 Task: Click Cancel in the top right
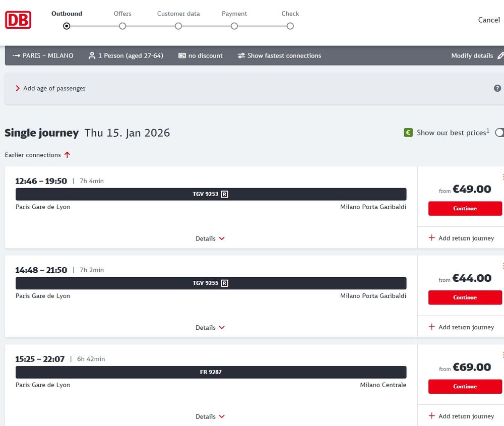click(x=488, y=20)
